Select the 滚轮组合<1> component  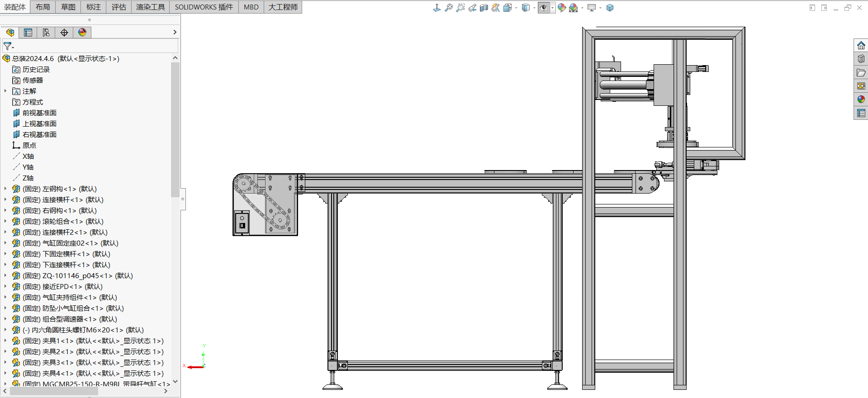(63, 221)
